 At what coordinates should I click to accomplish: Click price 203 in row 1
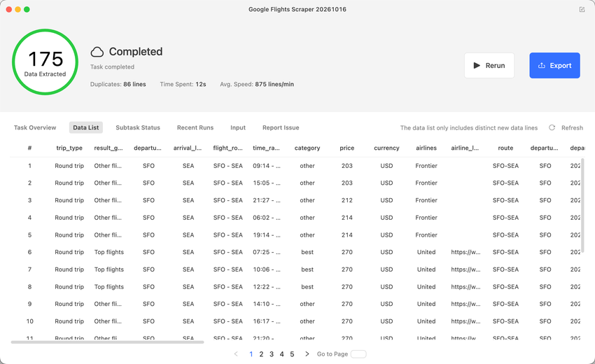pyautogui.click(x=346, y=166)
